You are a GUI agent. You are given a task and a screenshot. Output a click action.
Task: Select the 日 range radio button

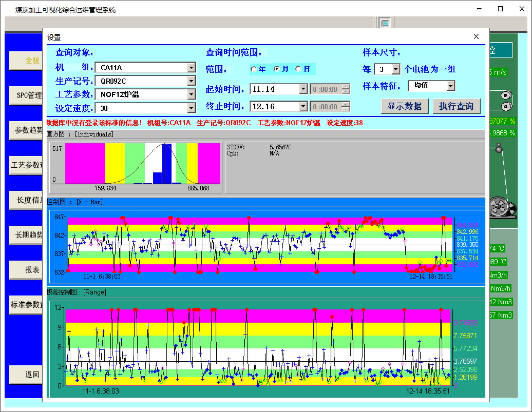coord(298,69)
